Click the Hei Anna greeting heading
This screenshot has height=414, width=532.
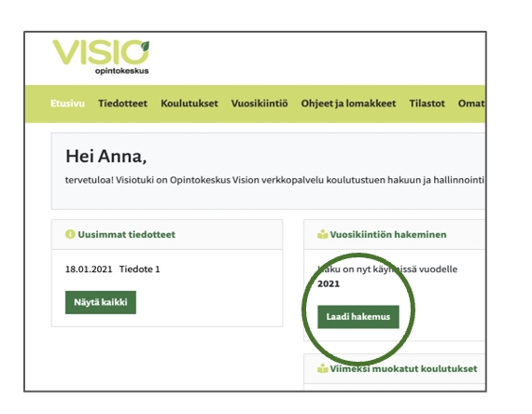[x=106, y=157]
